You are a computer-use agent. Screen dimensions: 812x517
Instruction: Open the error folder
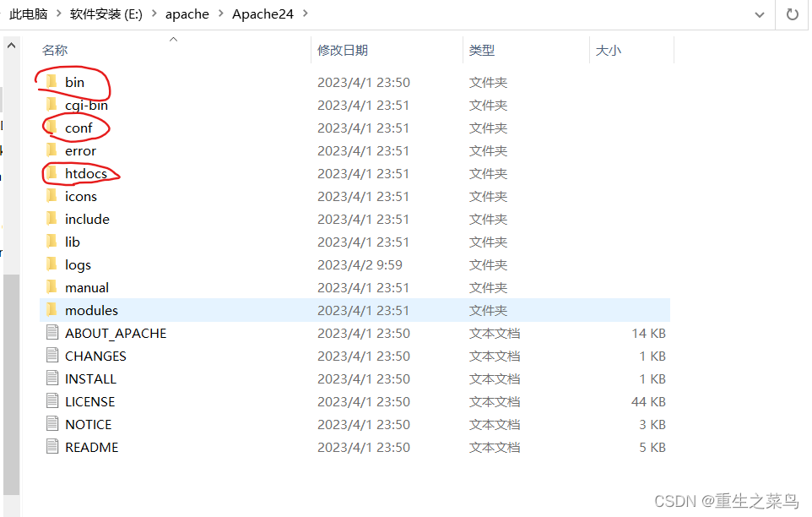click(52, 150)
